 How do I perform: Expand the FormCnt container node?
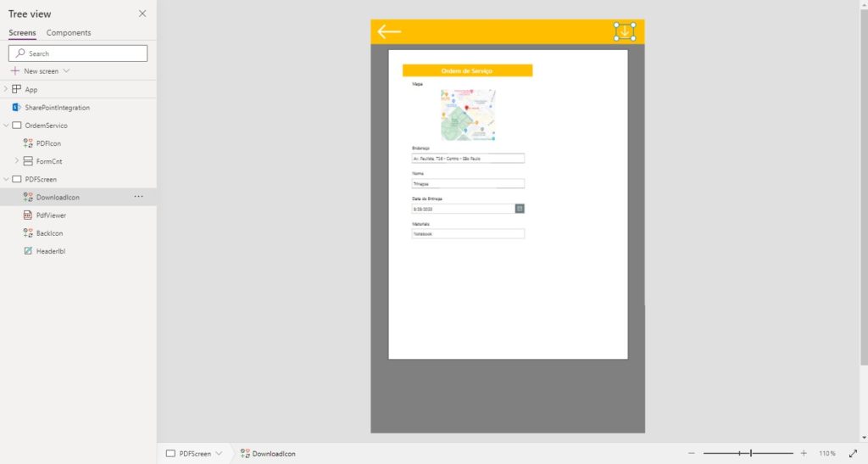(16, 161)
